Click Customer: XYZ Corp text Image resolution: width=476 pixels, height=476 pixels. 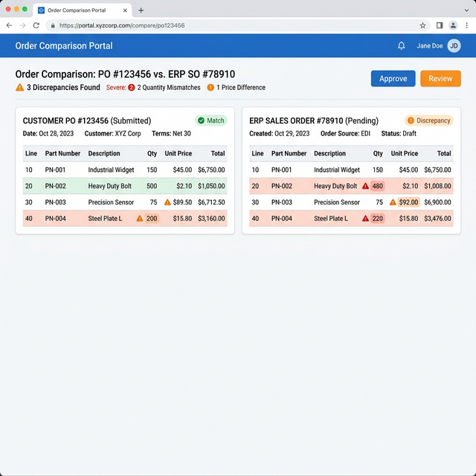[x=112, y=134]
